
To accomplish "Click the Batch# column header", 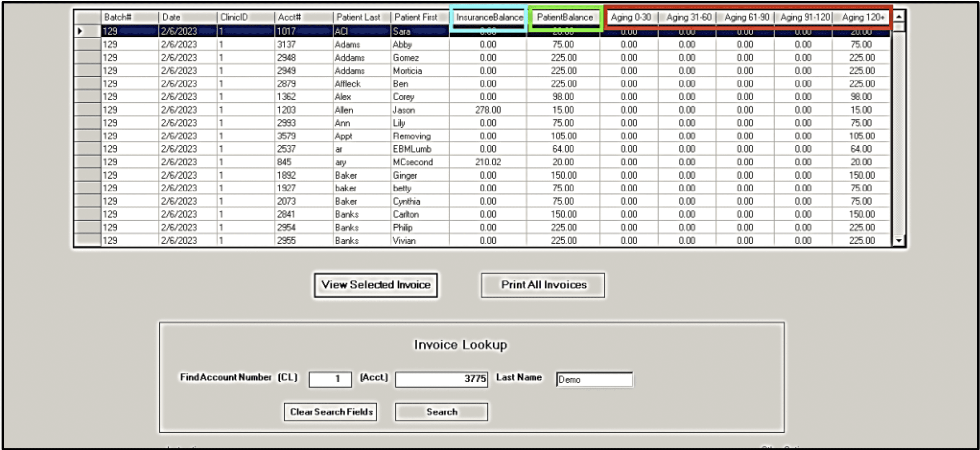I will pos(129,17).
